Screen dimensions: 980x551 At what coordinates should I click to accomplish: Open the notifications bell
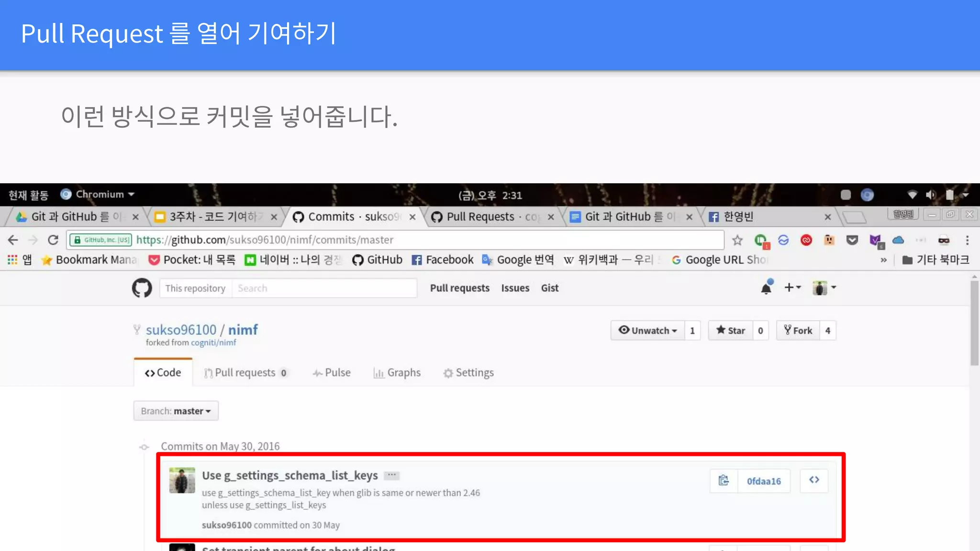coord(766,288)
